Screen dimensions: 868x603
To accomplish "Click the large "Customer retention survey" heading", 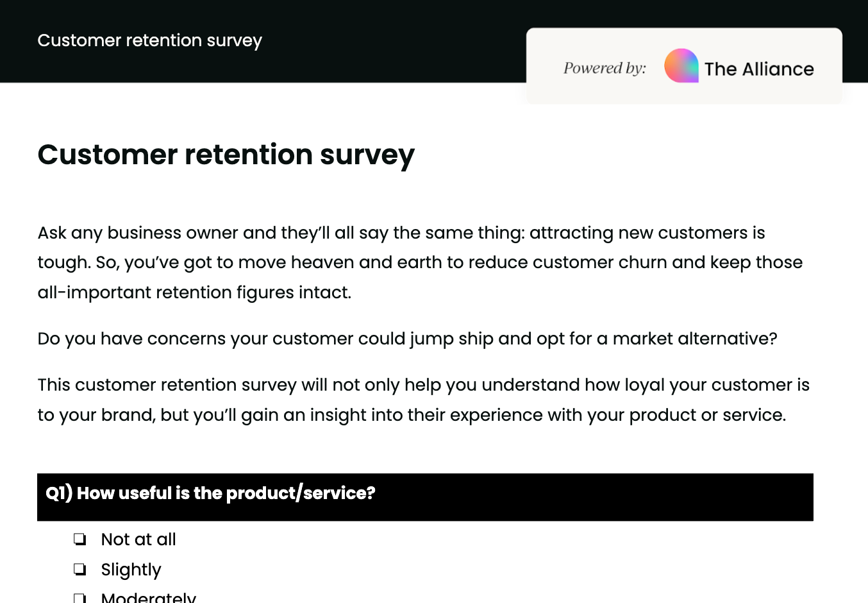I will [226, 155].
